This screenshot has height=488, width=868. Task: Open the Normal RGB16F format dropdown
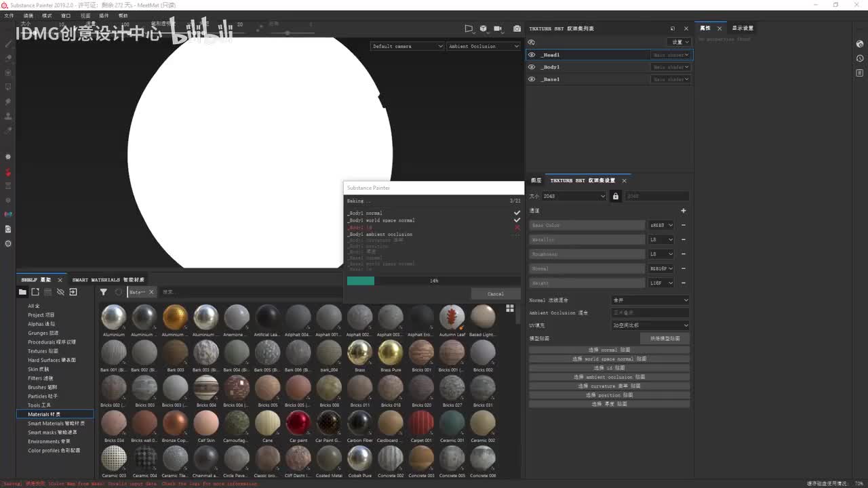[x=661, y=268]
